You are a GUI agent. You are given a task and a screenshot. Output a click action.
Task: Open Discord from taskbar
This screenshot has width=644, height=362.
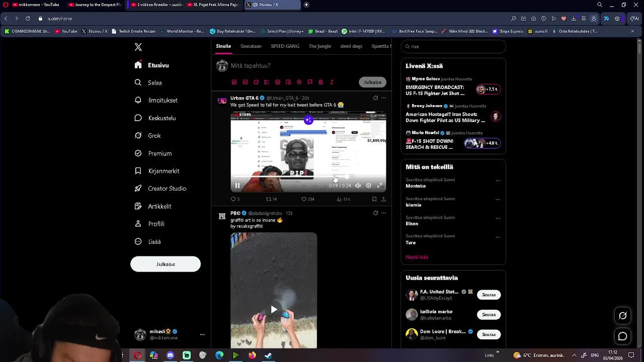170,355
